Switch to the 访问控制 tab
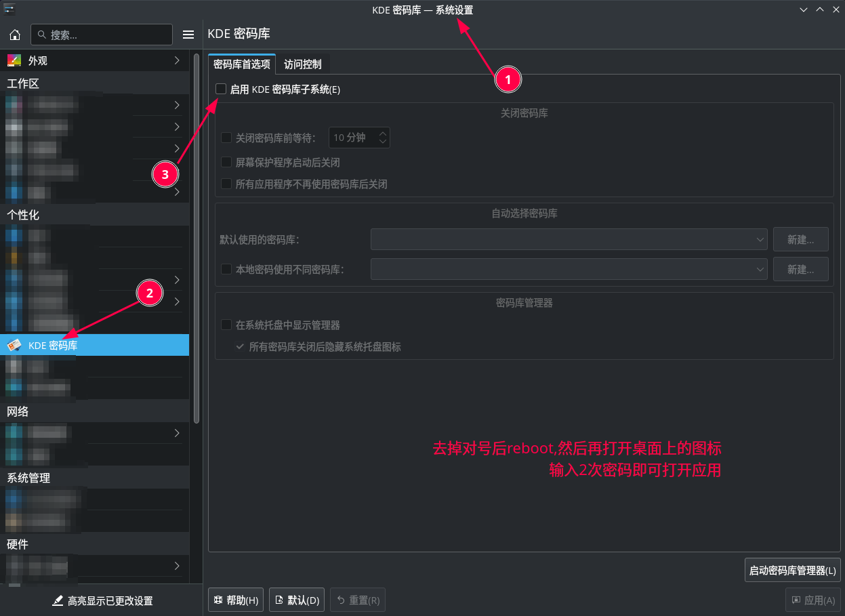This screenshot has height=616, width=845. (x=303, y=64)
